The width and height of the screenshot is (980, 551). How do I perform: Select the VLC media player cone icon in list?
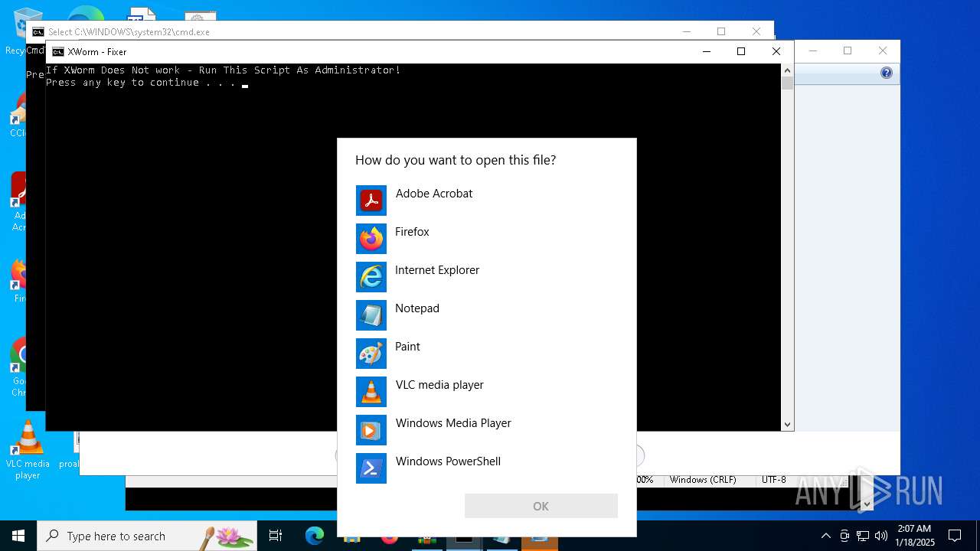[371, 392]
